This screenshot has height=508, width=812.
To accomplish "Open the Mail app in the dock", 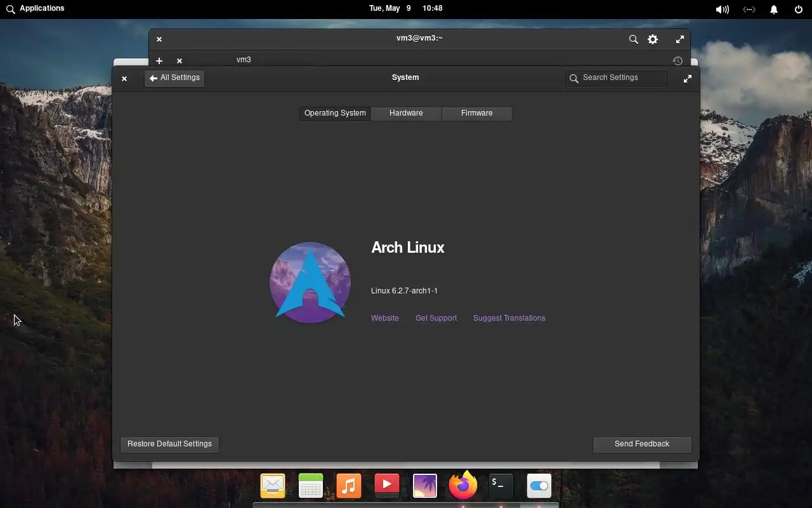I will click(273, 486).
